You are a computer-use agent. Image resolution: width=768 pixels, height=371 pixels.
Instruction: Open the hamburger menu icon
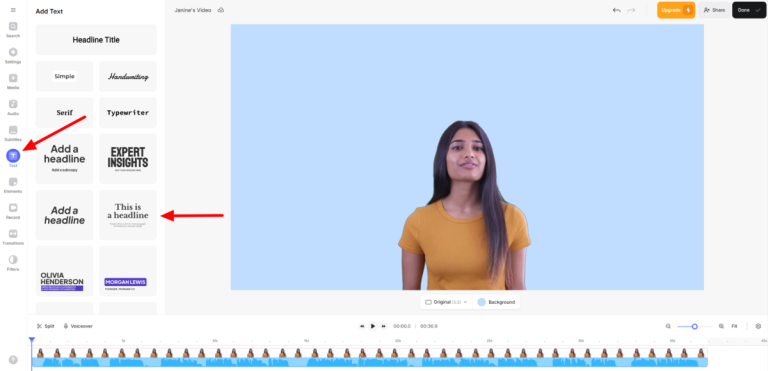[x=13, y=10]
